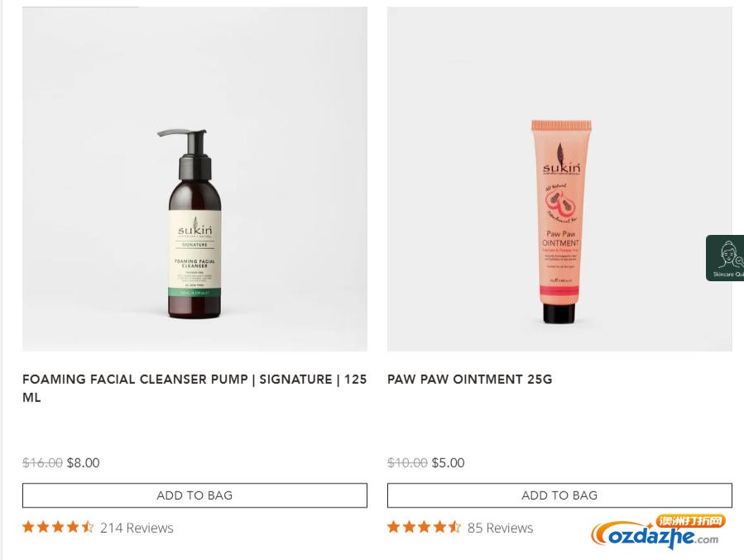This screenshot has height=560, width=744.
Task: Click the struck-through $10.00 original price
Action: click(407, 462)
